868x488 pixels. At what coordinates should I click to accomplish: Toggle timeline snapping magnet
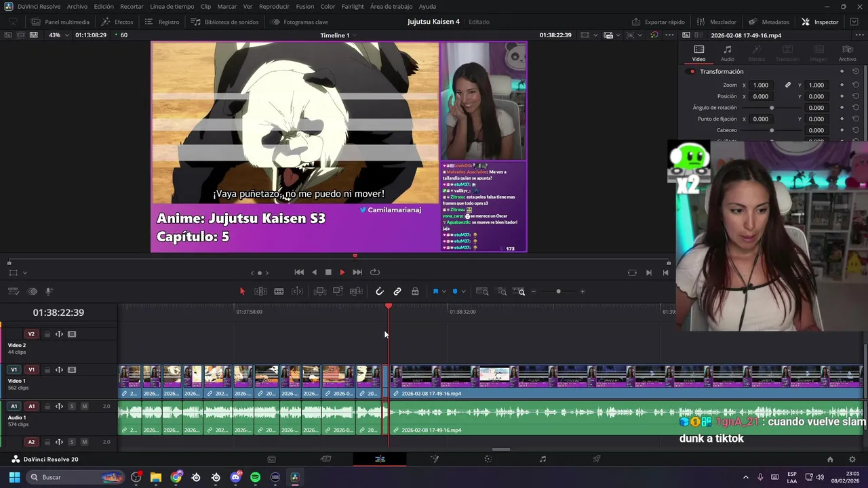(x=380, y=291)
